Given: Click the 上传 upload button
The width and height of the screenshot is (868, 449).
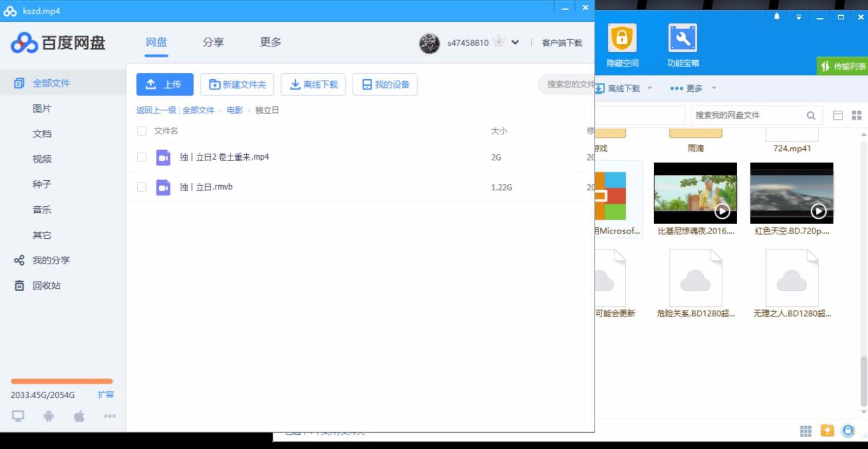Looking at the screenshot, I should click(x=165, y=84).
